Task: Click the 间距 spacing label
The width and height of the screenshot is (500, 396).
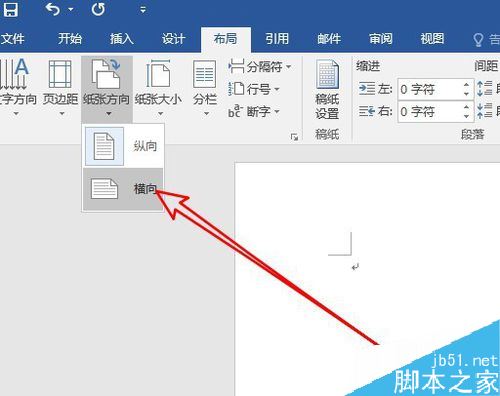Action: pos(486,66)
